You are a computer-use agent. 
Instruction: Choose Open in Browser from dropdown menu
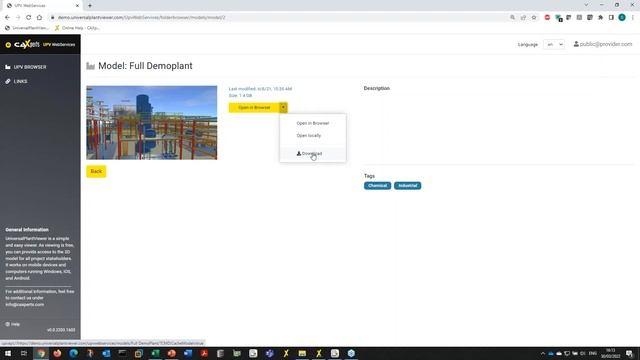[x=313, y=123]
